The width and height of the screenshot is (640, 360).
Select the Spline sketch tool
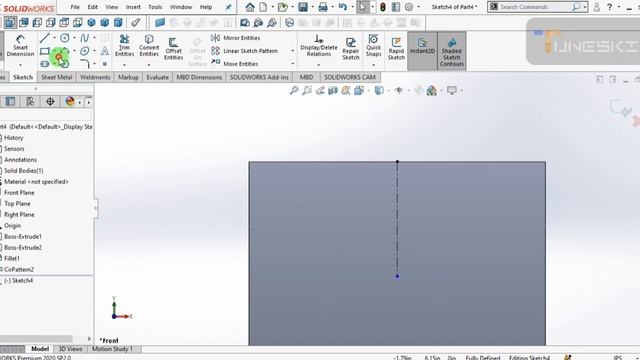click(x=84, y=38)
